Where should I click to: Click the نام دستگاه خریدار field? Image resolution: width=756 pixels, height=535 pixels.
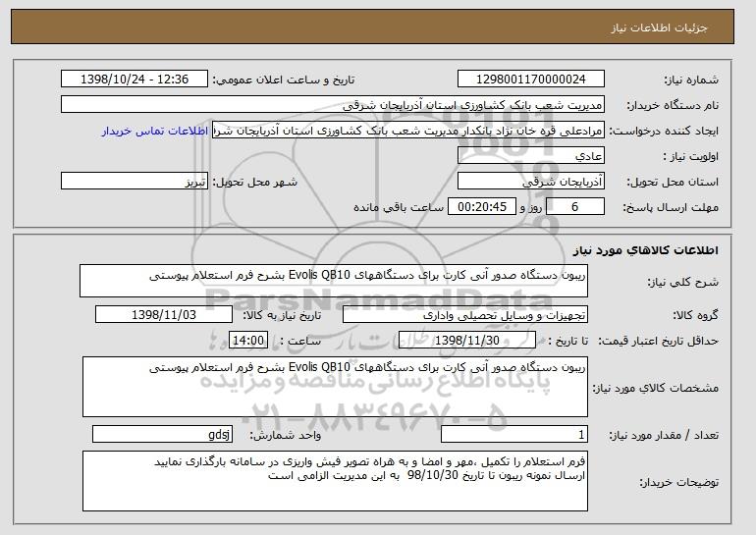(333, 105)
